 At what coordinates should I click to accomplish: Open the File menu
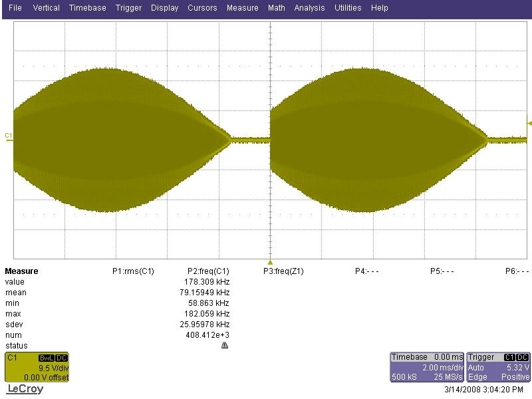[x=15, y=8]
